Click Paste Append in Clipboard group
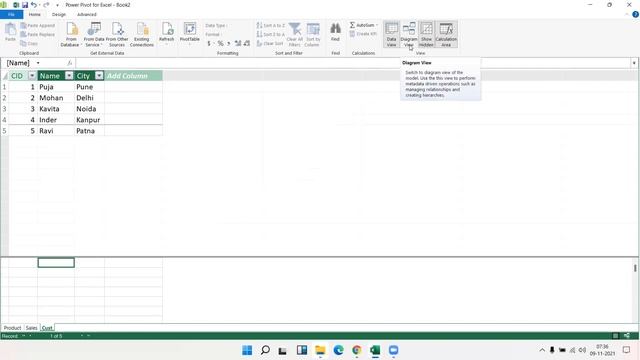This screenshot has width=640, height=360. click(38, 25)
